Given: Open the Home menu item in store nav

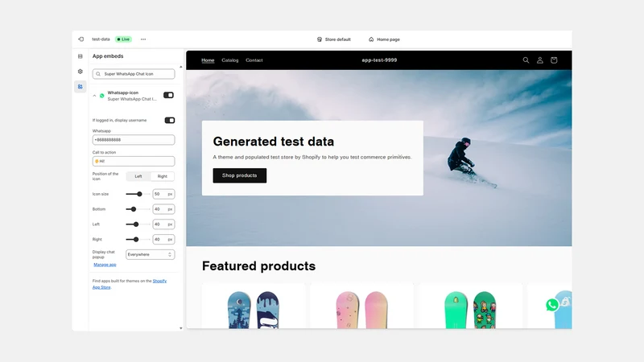Looking at the screenshot, I should (208, 60).
